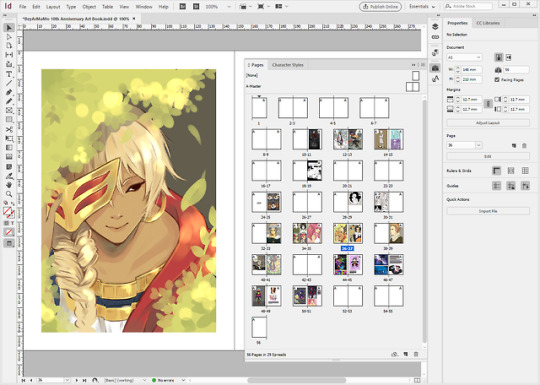This screenshot has width=540, height=385.
Task: Toggle Lock Guides button
Action: pos(511,186)
